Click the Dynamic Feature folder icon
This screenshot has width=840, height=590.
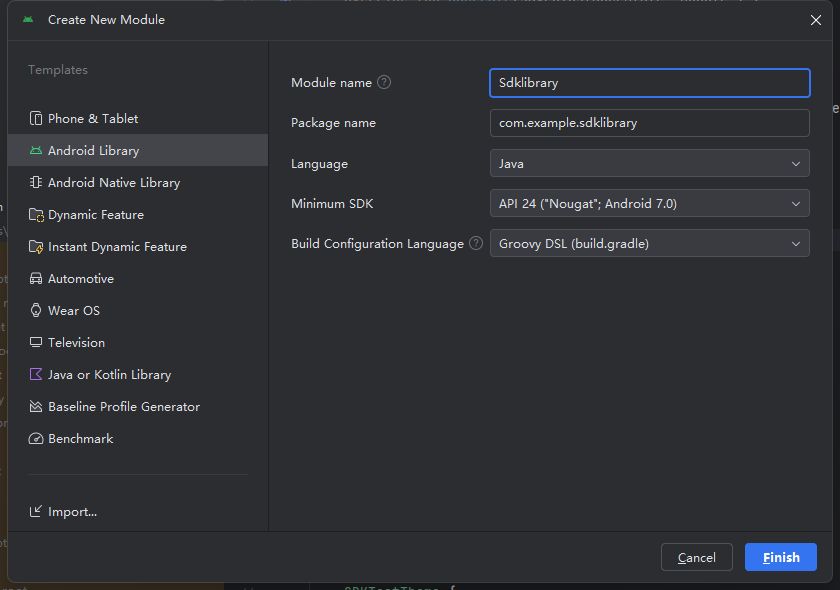[x=36, y=215]
